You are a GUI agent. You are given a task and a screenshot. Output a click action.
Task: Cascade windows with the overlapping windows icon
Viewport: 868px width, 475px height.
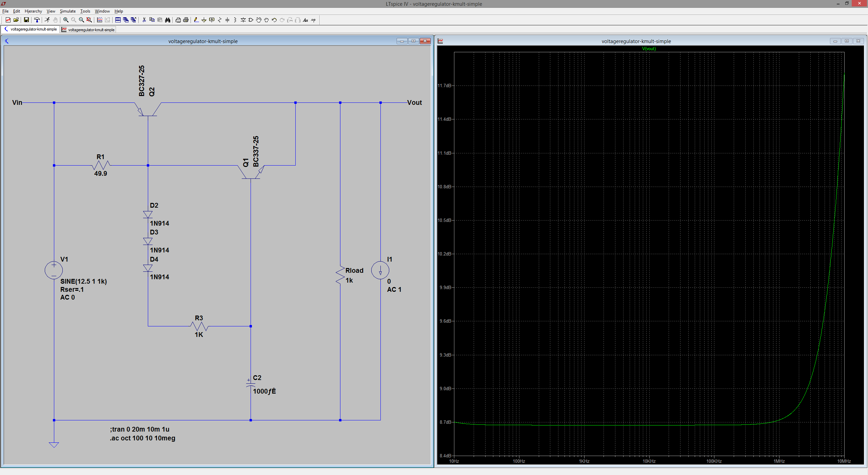[x=126, y=20]
